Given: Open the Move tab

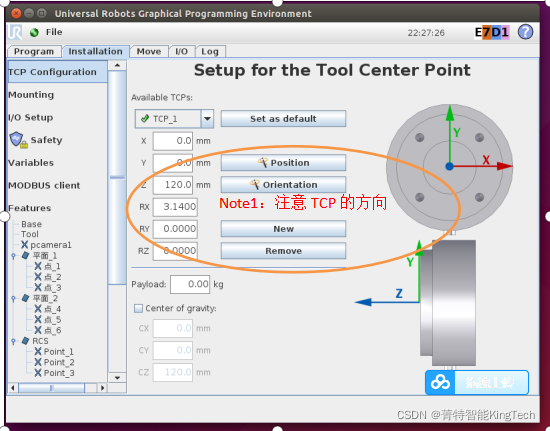Looking at the screenshot, I should [x=149, y=52].
